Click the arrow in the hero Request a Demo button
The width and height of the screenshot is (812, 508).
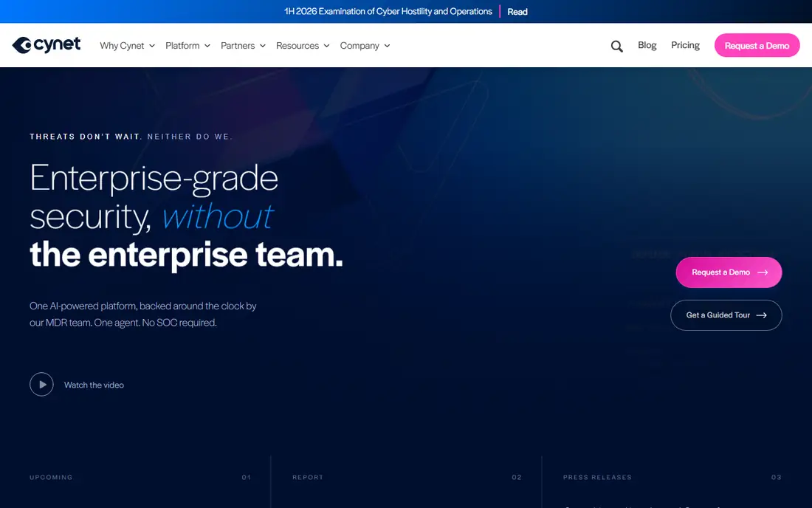tap(763, 272)
